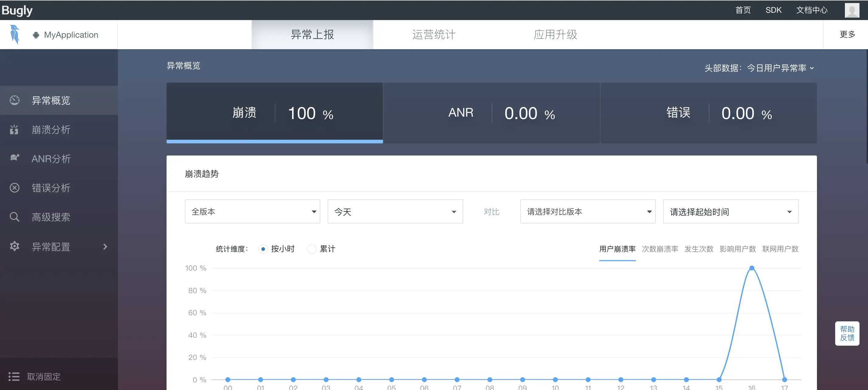Click the gear icon beside 异常配置
The height and width of the screenshot is (390, 868).
pos(15,246)
